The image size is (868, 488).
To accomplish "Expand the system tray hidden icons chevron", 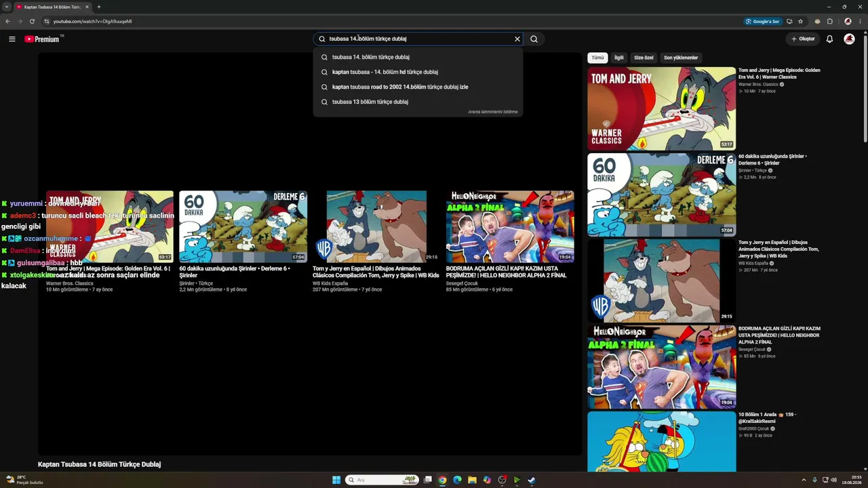I will (804, 480).
